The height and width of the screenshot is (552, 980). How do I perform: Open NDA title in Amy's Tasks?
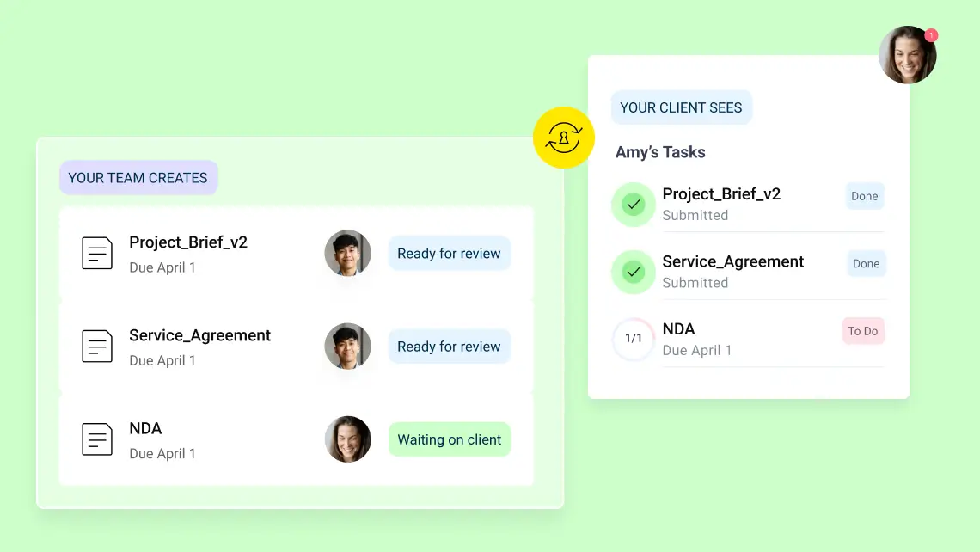[x=679, y=328]
